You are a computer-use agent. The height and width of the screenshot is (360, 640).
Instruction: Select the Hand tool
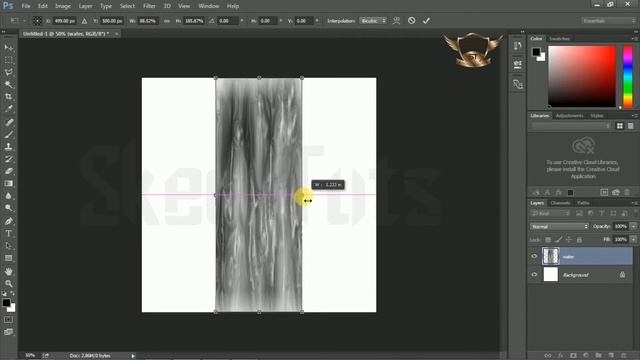(9, 271)
